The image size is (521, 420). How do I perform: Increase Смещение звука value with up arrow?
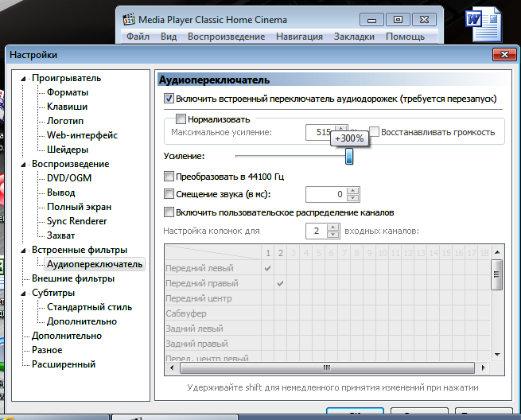353,191
